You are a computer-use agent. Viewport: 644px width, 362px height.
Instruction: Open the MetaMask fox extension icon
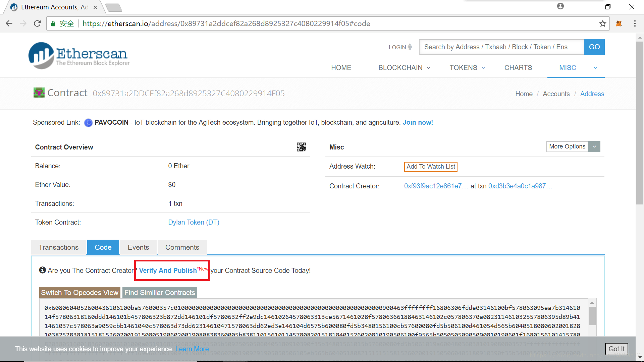click(619, 23)
